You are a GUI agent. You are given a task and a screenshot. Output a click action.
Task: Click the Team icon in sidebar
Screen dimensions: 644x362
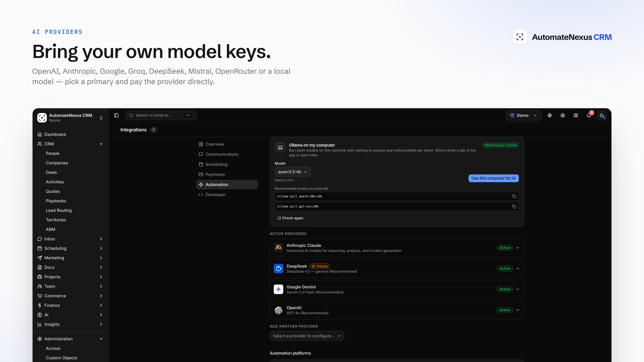[40, 286]
